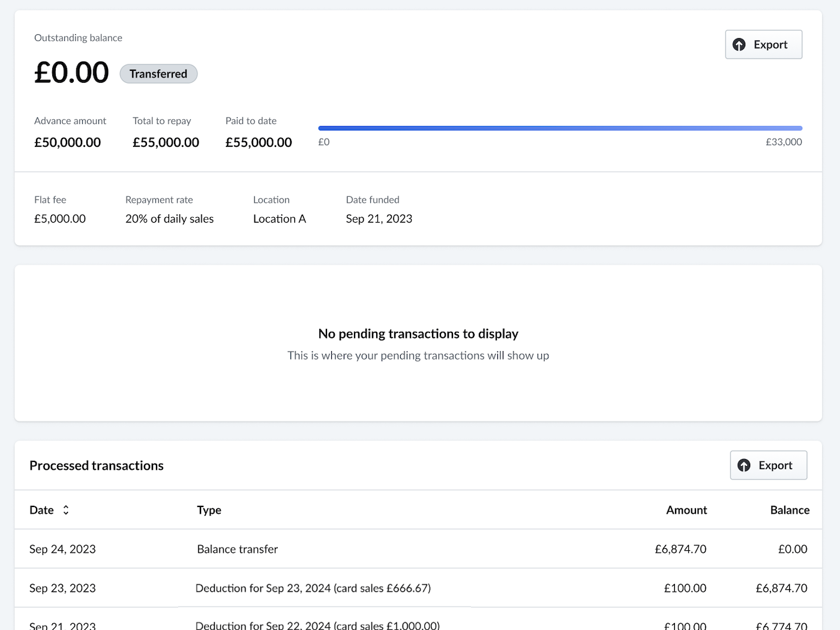Click the £55,000.00 Total to repay value

tap(166, 143)
